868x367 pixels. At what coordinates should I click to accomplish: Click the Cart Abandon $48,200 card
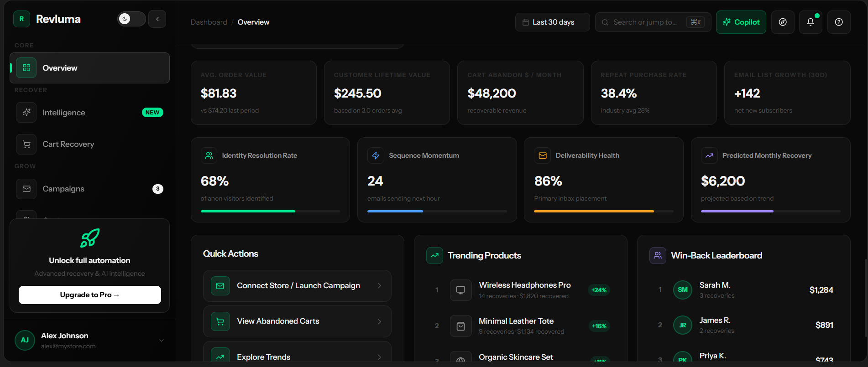click(520, 93)
